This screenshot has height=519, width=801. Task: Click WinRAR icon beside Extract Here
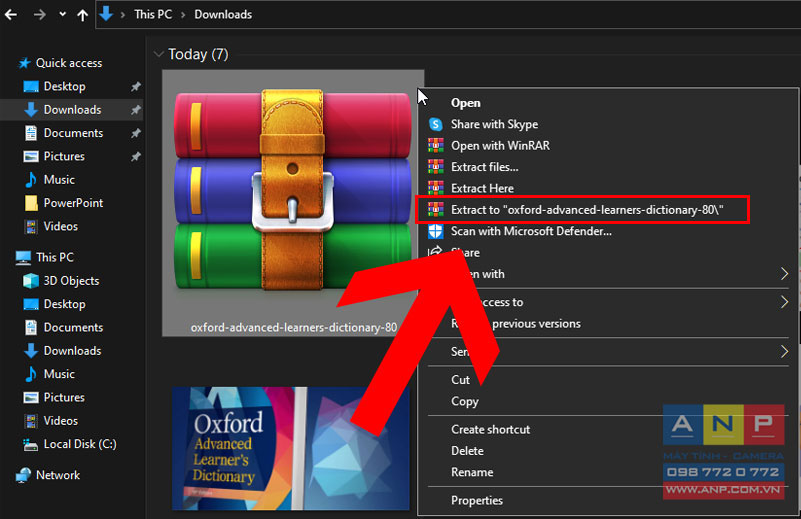(435, 188)
